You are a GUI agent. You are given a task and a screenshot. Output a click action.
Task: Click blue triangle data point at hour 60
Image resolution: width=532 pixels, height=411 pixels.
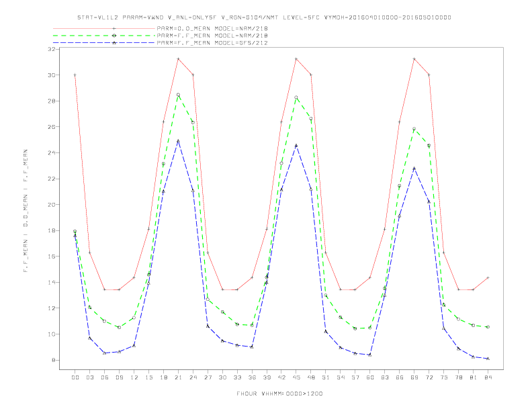(x=370, y=355)
